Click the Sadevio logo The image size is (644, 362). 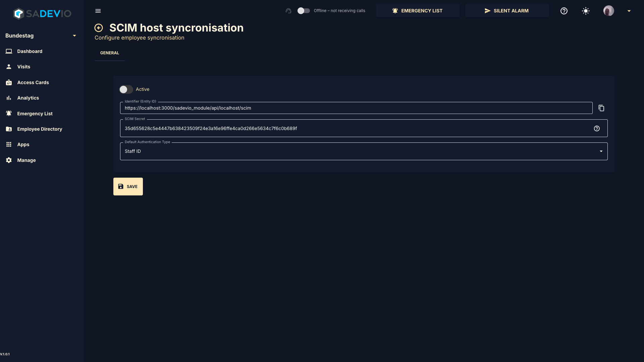tap(42, 13)
